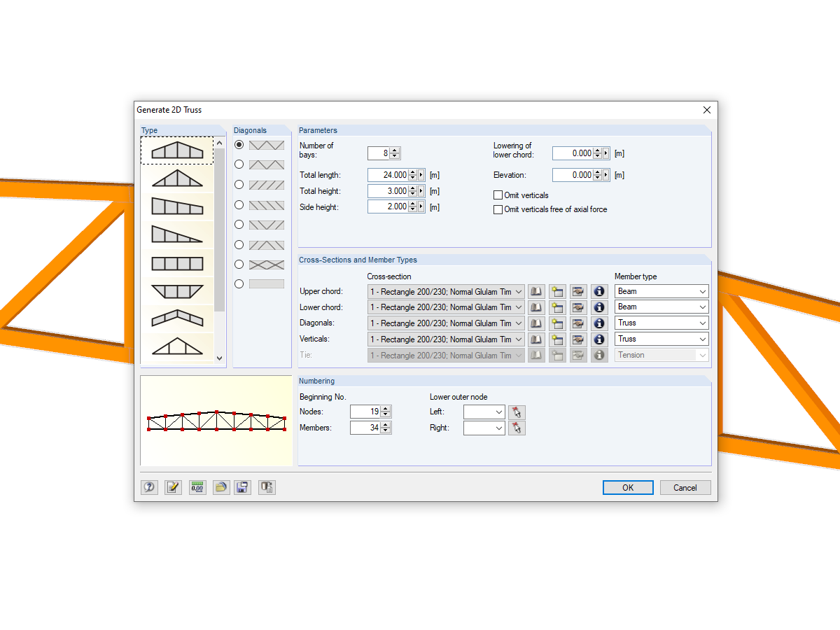Pick the left lower outer node graphically
The image size is (840, 630).
517,412
